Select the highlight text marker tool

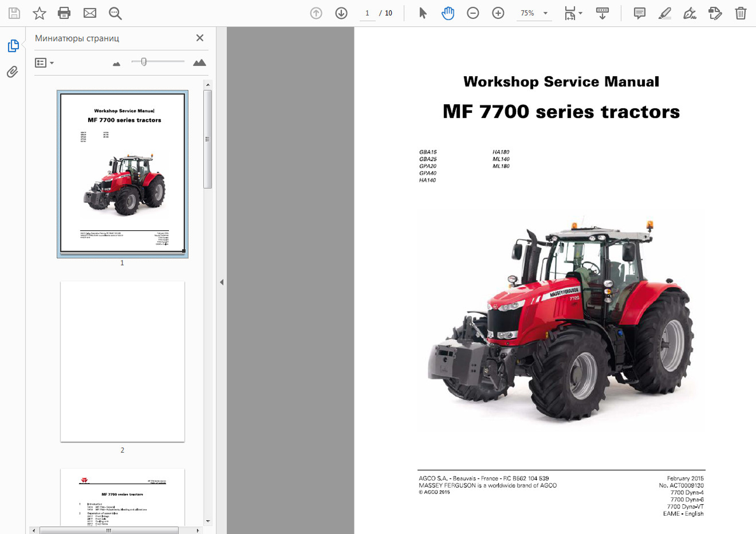pos(664,13)
